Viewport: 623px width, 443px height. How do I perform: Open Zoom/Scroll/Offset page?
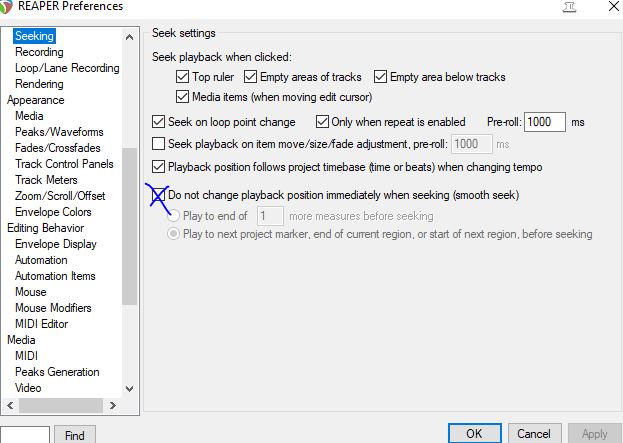[60, 196]
